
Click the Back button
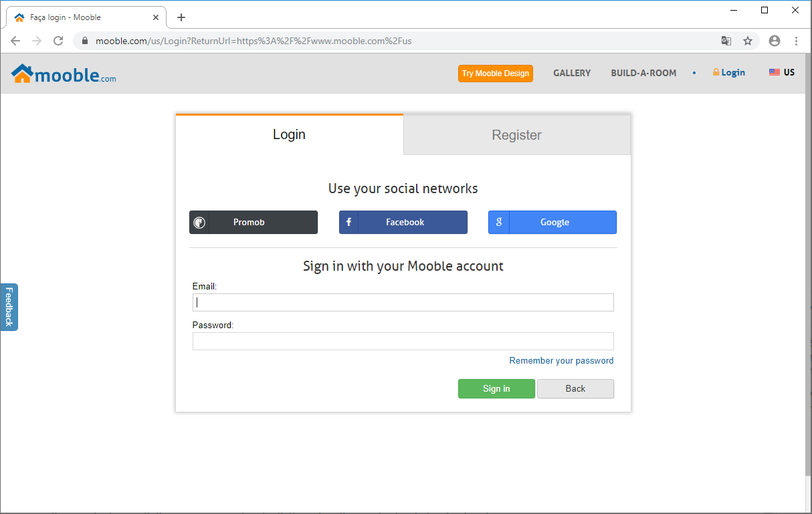point(575,389)
